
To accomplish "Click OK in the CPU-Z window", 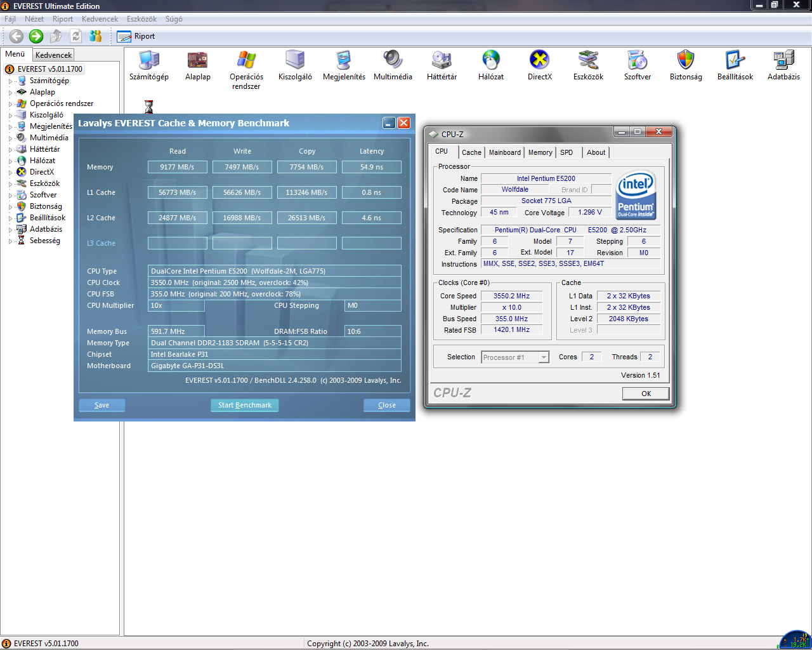I will tap(646, 394).
